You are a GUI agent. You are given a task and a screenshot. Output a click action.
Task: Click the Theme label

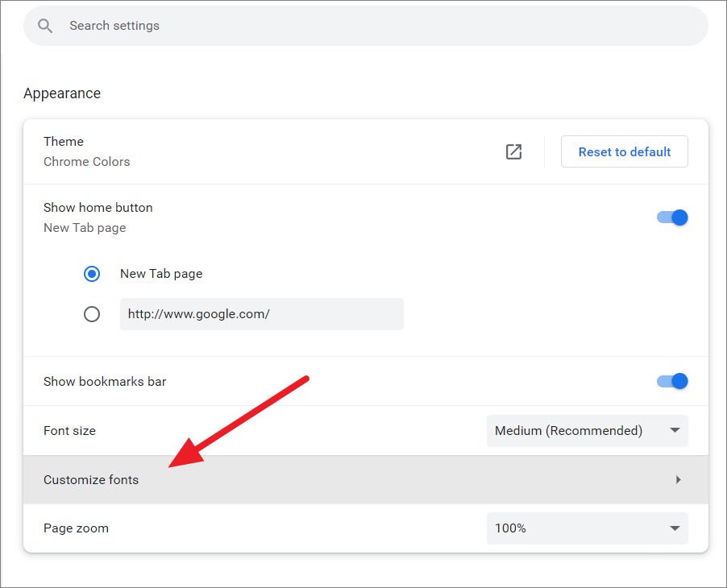pyautogui.click(x=64, y=141)
